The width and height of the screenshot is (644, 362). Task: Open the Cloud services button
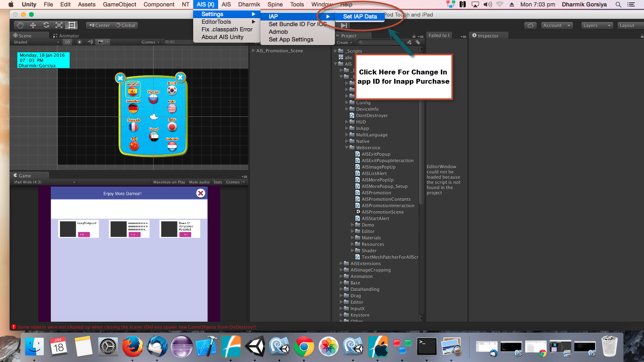(x=530, y=25)
